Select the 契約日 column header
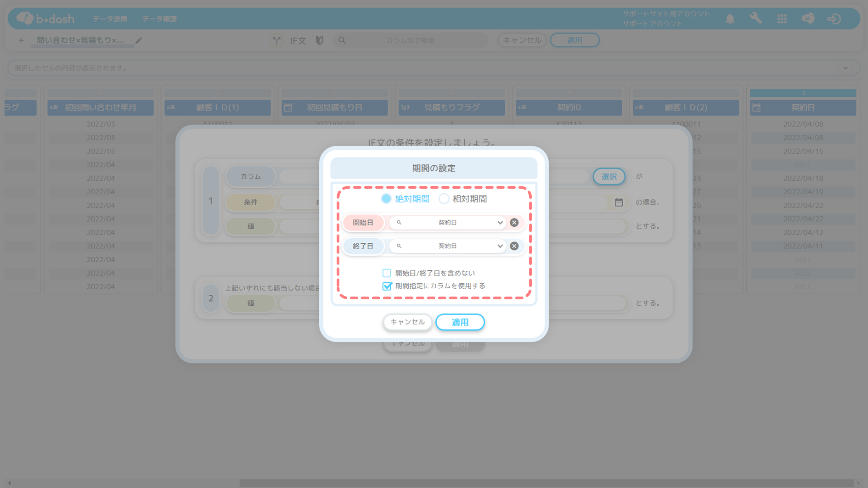868x488 pixels. (x=803, y=107)
